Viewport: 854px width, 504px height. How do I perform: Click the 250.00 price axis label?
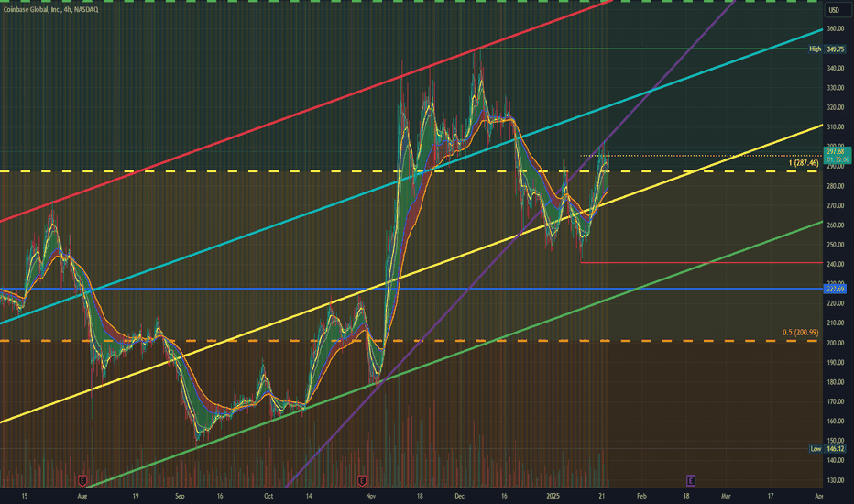836,245
